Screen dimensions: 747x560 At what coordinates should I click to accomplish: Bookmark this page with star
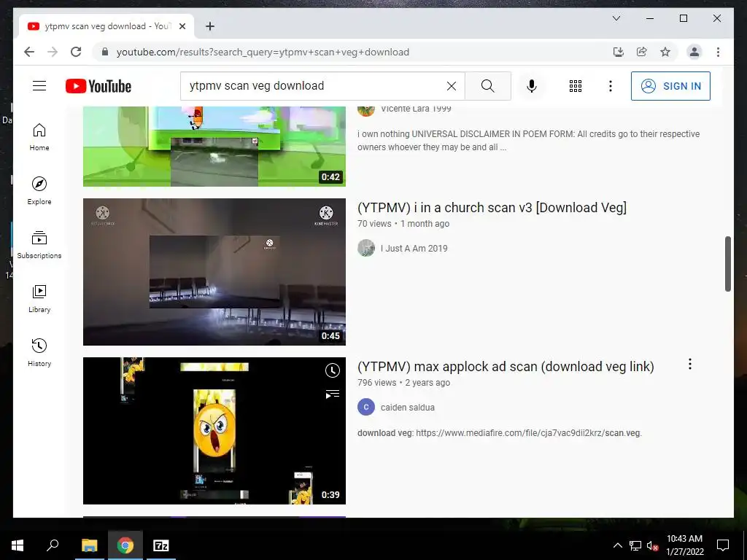click(665, 52)
